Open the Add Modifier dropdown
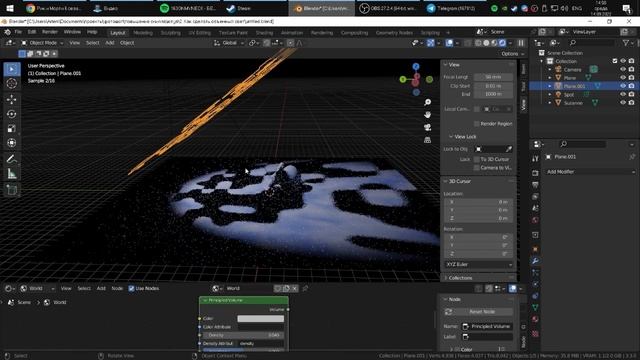The height and width of the screenshot is (360, 640). [590, 172]
